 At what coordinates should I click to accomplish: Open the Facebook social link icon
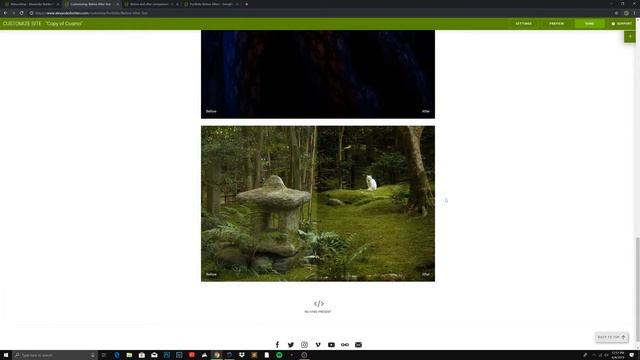[x=277, y=345]
